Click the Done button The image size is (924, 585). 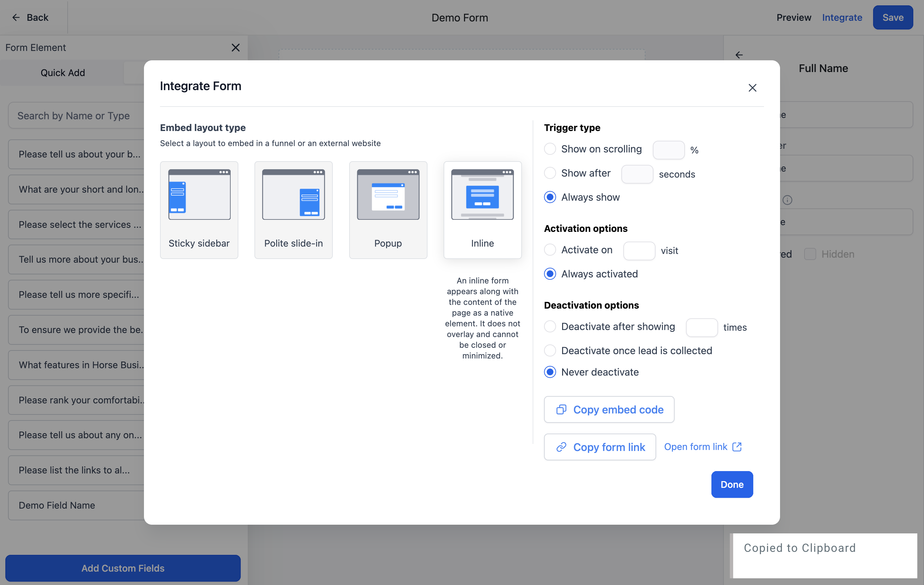[x=732, y=484]
